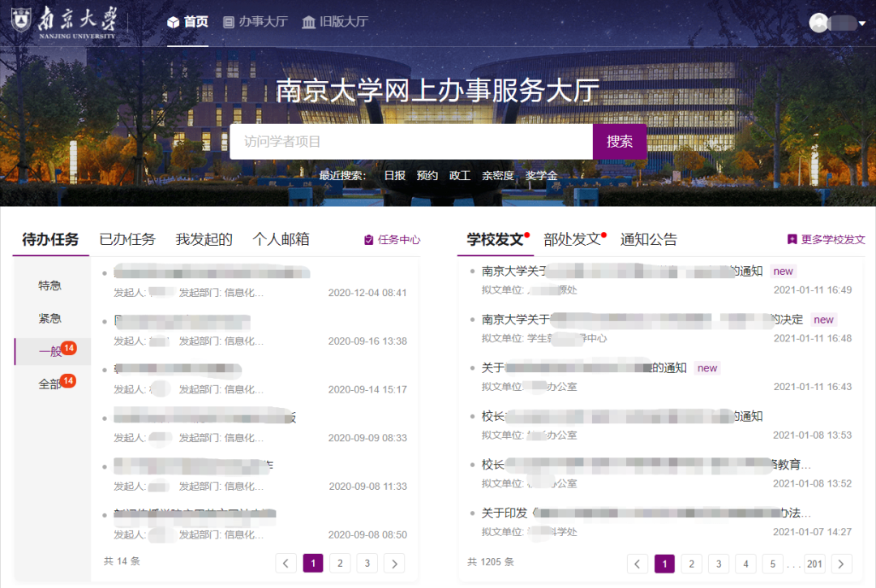Select page 1 in documents pagination
The height and width of the screenshot is (588, 876).
click(665, 564)
